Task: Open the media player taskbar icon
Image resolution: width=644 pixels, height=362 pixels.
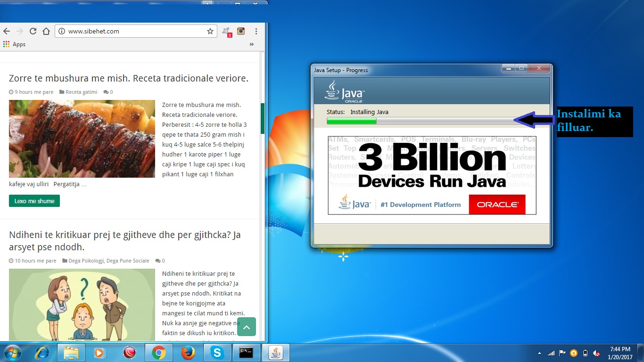Action: pyautogui.click(x=99, y=353)
